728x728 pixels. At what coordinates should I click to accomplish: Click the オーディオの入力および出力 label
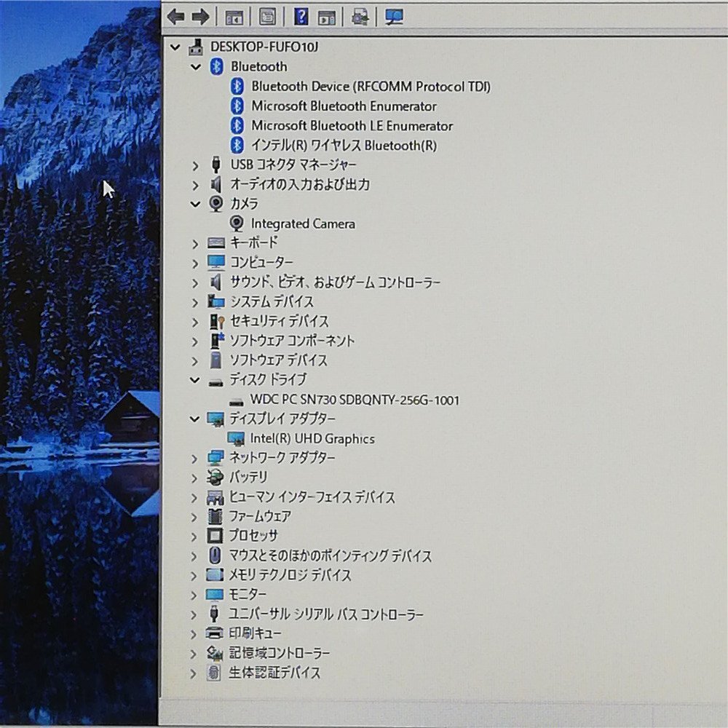[x=300, y=184]
